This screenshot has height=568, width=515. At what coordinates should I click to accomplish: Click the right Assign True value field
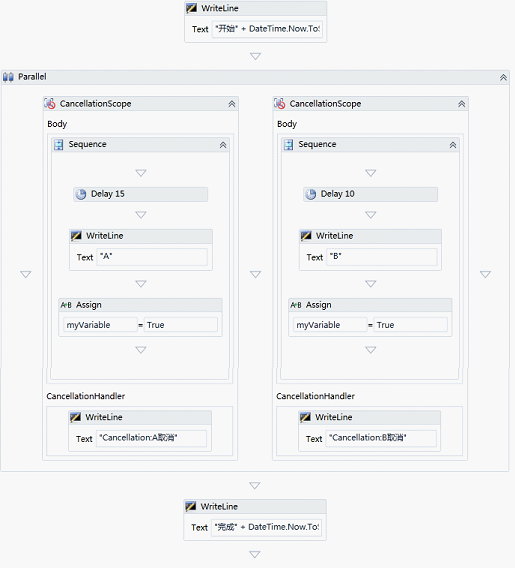click(x=411, y=325)
